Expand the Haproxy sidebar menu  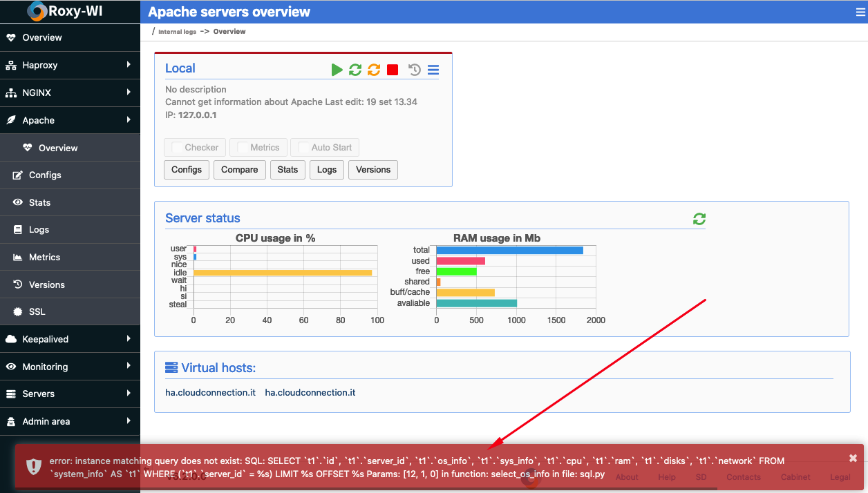click(70, 65)
